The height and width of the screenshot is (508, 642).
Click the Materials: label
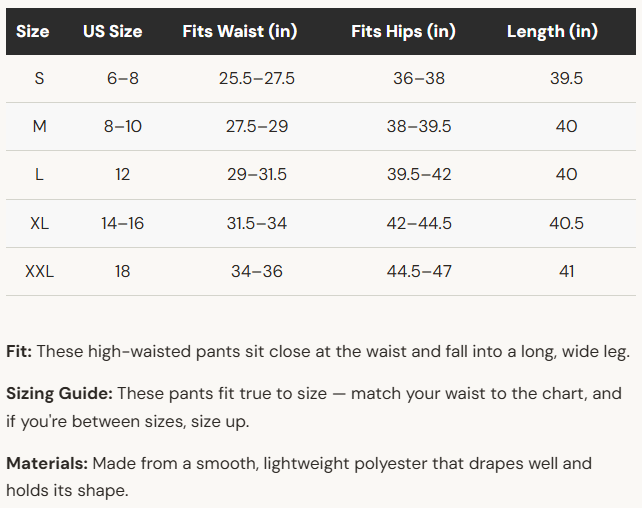click(x=47, y=463)
